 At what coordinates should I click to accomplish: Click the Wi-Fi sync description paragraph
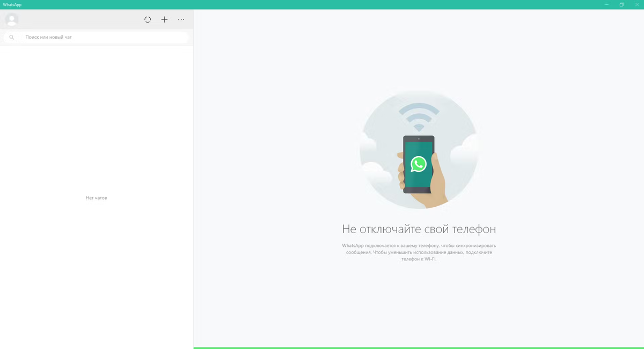click(419, 252)
